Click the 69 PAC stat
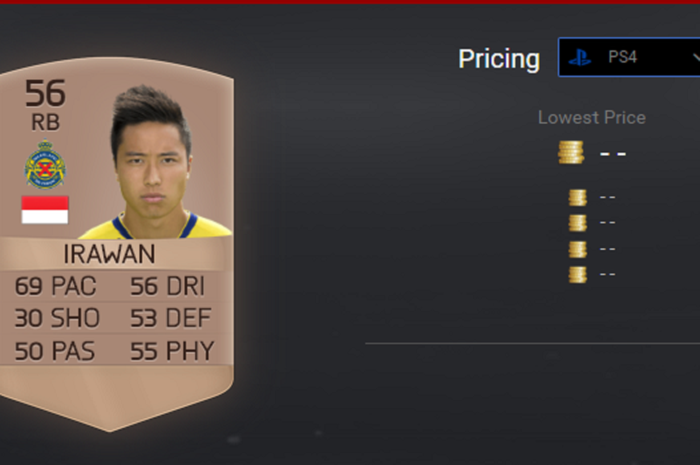 55,286
